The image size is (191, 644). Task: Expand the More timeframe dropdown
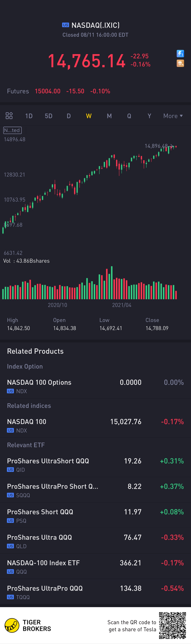[173, 116]
